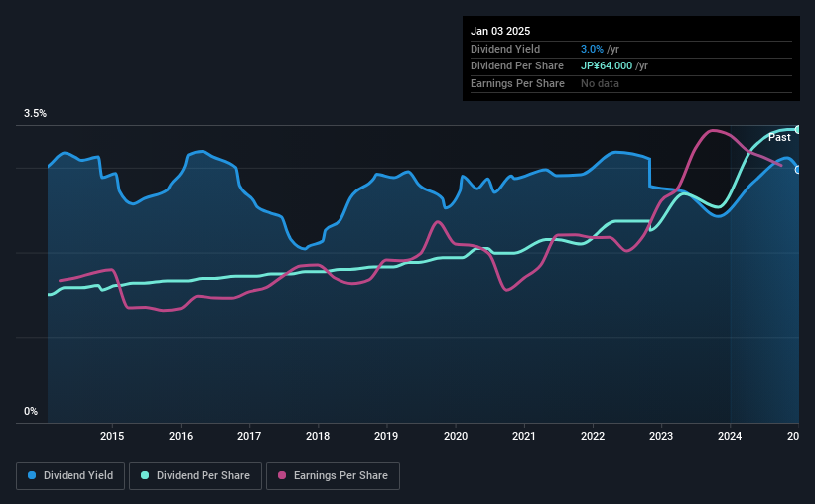Select the 2022 x-axis label
Image resolution: width=815 pixels, height=504 pixels.
point(593,436)
